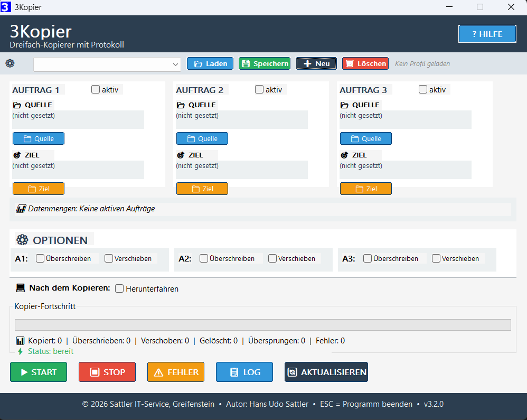Open the HILFE help button

(487, 34)
